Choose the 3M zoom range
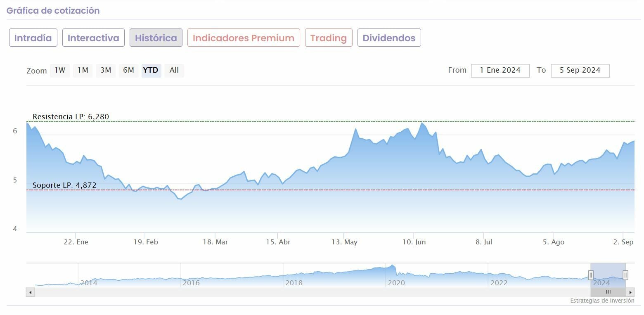This screenshot has height=315, width=644. 106,70
